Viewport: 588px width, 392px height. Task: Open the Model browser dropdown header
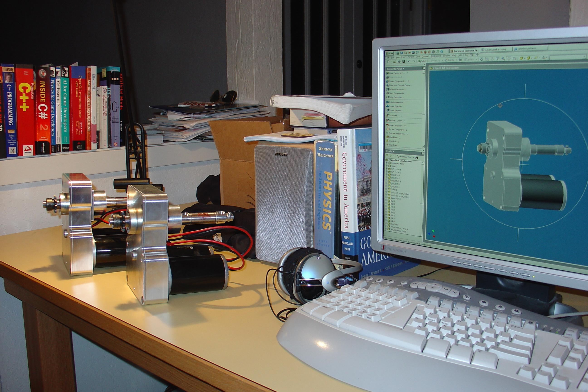pos(390,152)
